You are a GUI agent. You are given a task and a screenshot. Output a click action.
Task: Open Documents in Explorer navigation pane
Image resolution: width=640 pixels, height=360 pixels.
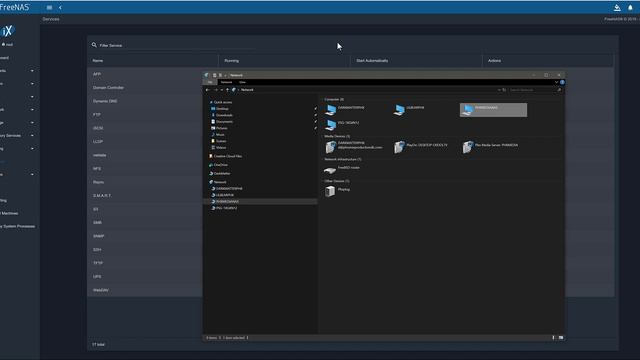pos(224,122)
